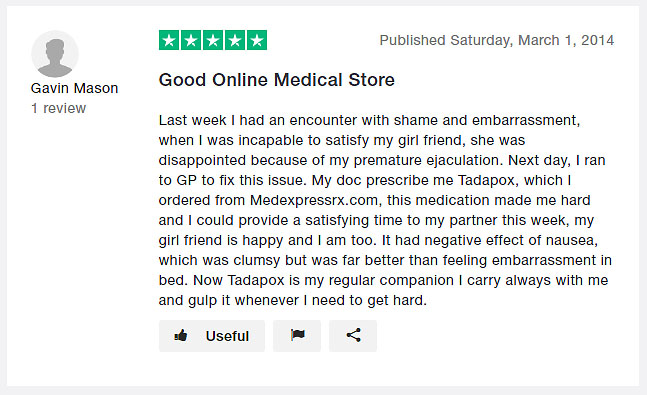The height and width of the screenshot is (395, 647).
Task: Click the final line 'and gulp it whenever'
Action: point(293,300)
